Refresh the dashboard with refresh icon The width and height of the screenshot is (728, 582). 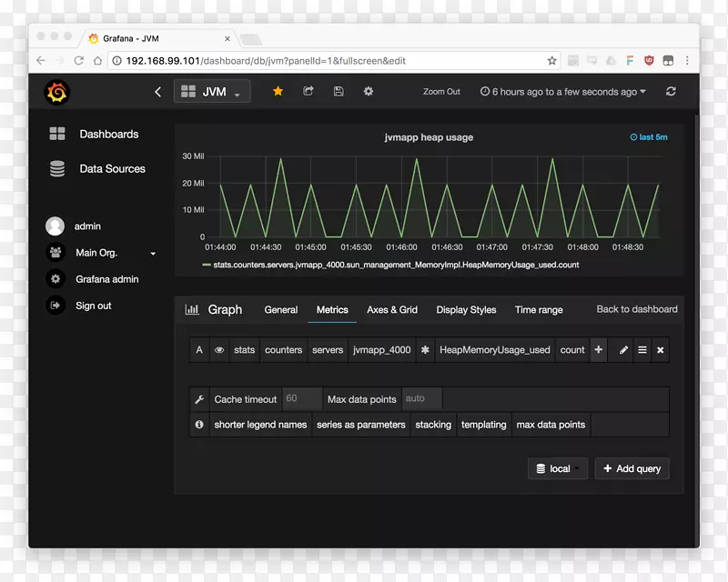[671, 92]
